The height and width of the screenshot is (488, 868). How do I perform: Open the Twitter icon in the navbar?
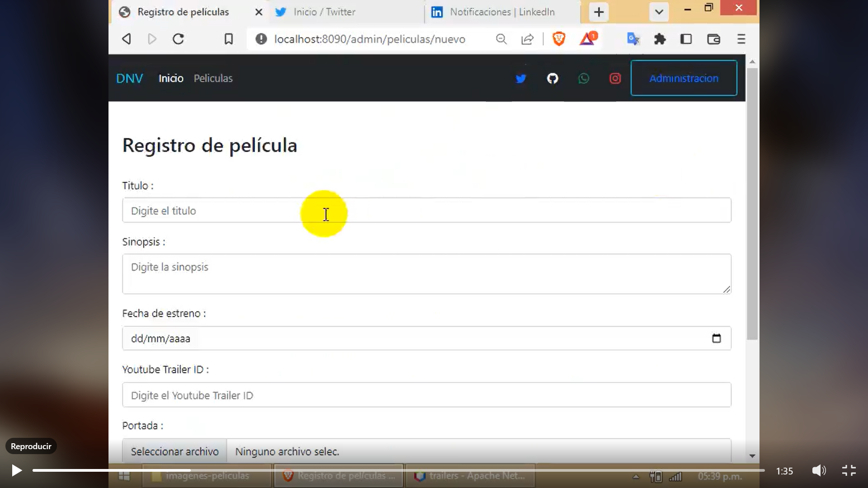pos(520,78)
